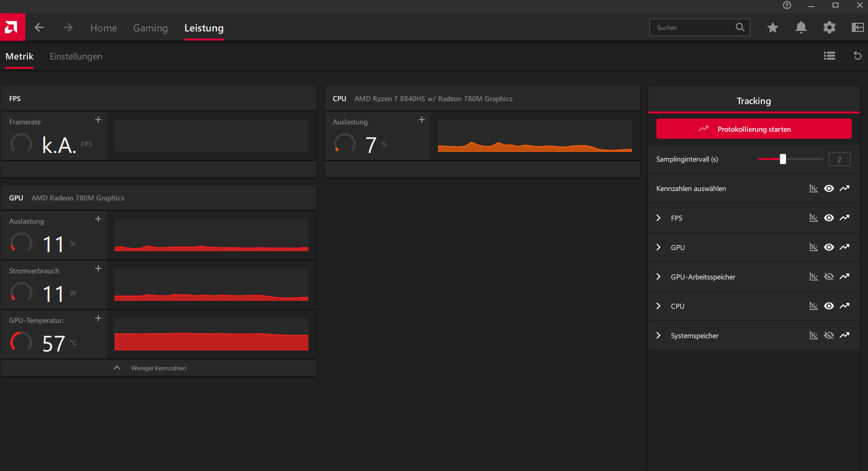Open the Gaming tab
This screenshot has width=868, height=471.
tap(150, 28)
